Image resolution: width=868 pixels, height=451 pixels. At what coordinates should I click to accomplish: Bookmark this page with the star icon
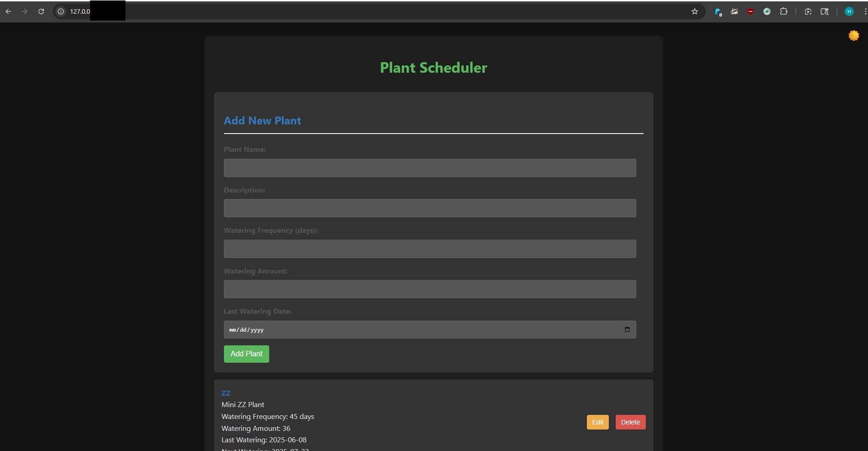point(695,11)
